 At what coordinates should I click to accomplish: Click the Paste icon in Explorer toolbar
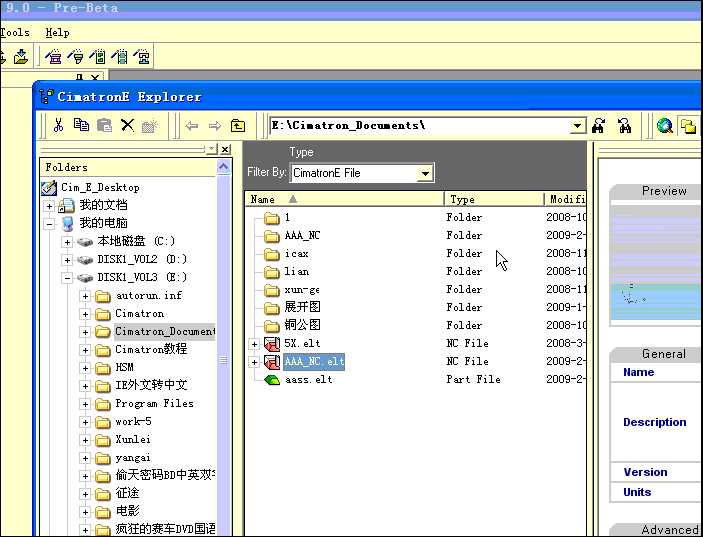click(x=104, y=126)
